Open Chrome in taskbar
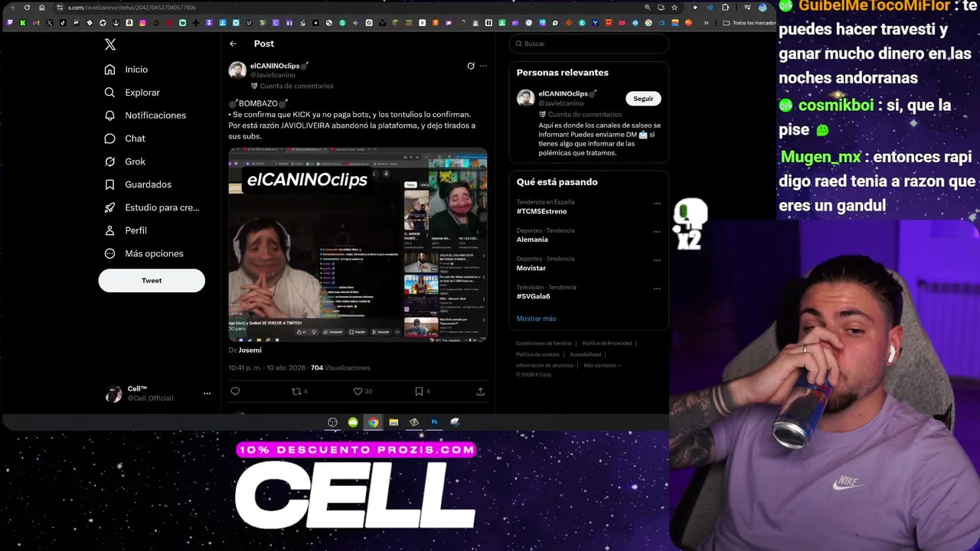Viewport: 980px width, 551px height. click(x=373, y=422)
